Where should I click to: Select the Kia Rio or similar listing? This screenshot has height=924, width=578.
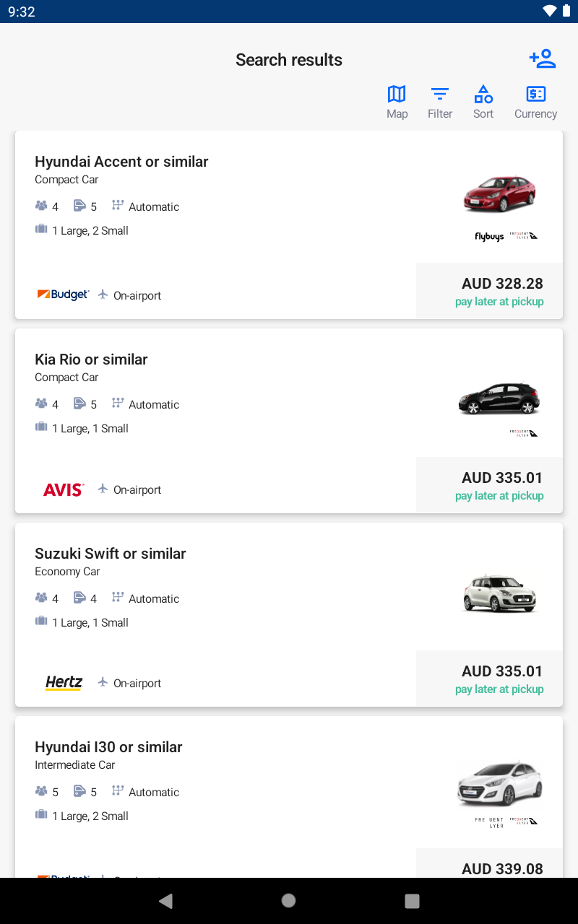[91, 359]
